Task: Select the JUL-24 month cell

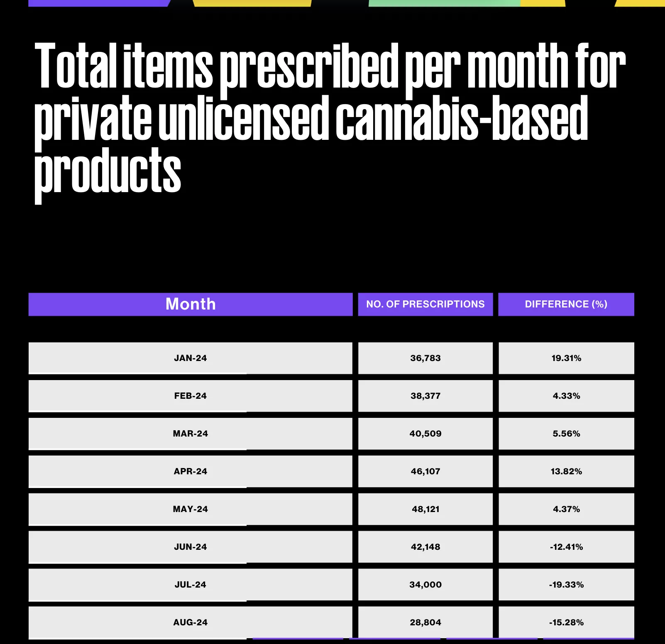Action: tap(191, 585)
